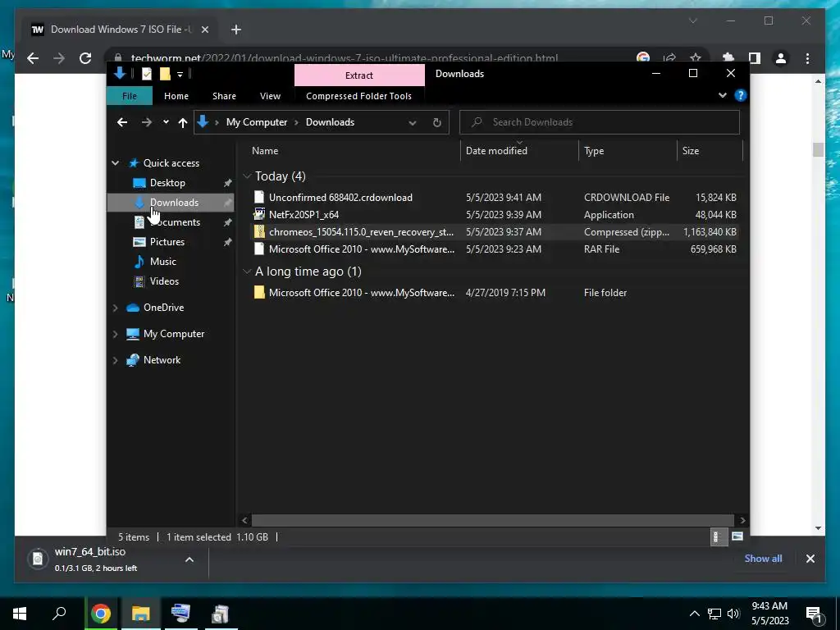Image resolution: width=840 pixels, height=630 pixels.
Task: Open the File ribbon tab
Action: (x=130, y=96)
